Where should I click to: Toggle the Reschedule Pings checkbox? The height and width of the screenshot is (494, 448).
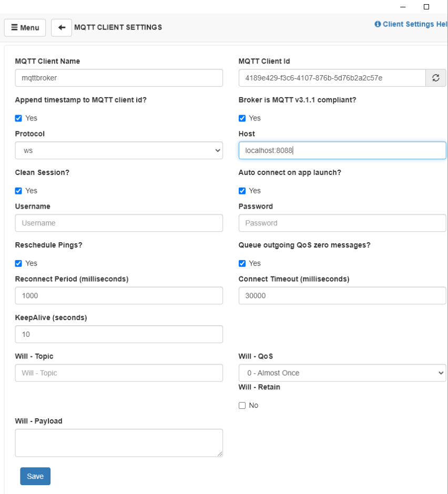(x=18, y=263)
